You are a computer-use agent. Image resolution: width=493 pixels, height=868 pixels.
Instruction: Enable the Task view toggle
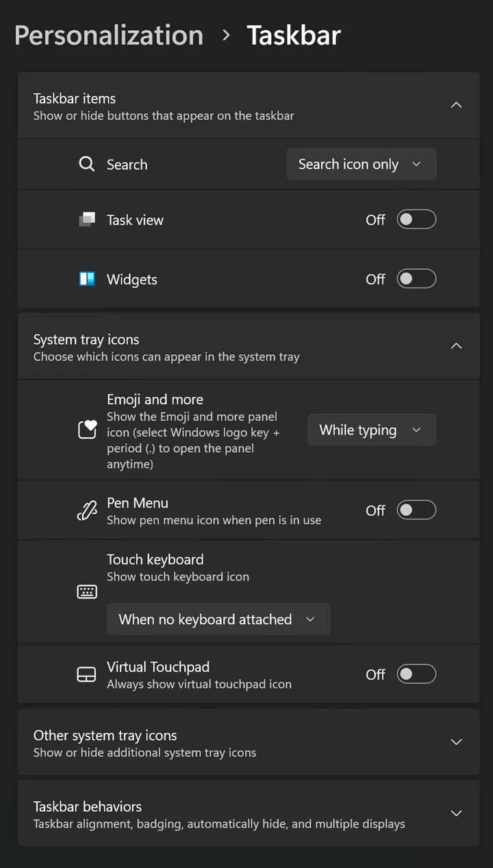(x=416, y=219)
